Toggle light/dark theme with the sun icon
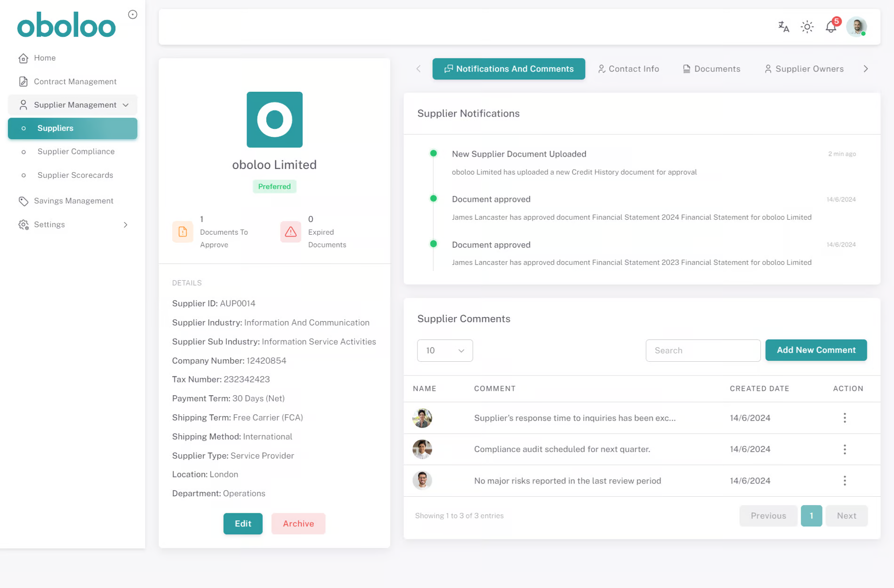Image resolution: width=894 pixels, height=588 pixels. click(x=807, y=27)
